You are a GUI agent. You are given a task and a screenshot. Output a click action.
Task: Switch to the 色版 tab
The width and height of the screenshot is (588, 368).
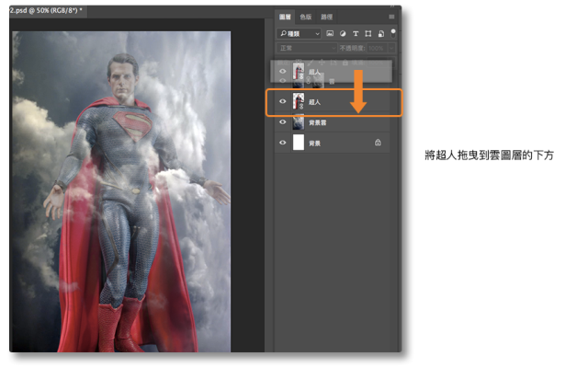click(x=305, y=17)
